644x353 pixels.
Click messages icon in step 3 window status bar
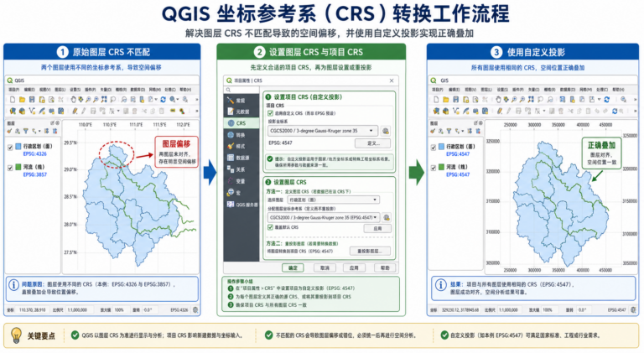coord(633,310)
